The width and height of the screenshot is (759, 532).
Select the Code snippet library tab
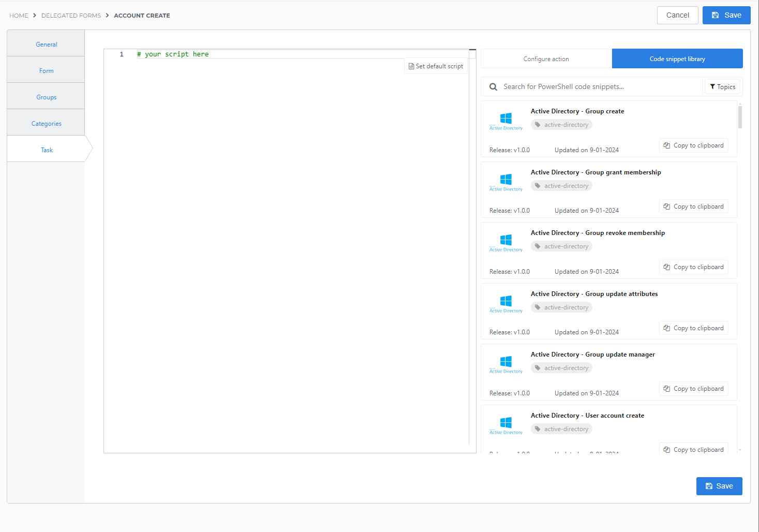coord(677,58)
